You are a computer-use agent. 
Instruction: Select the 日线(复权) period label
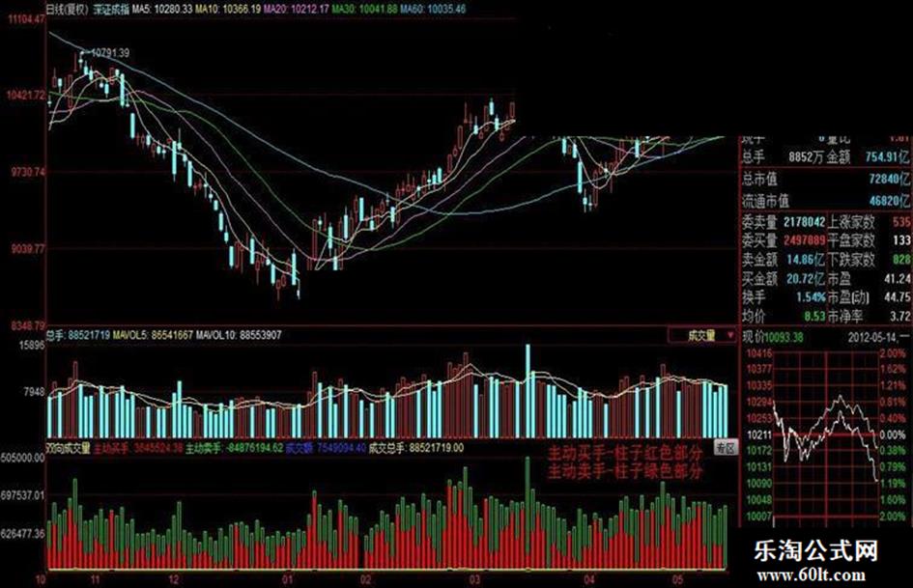[x=69, y=9]
